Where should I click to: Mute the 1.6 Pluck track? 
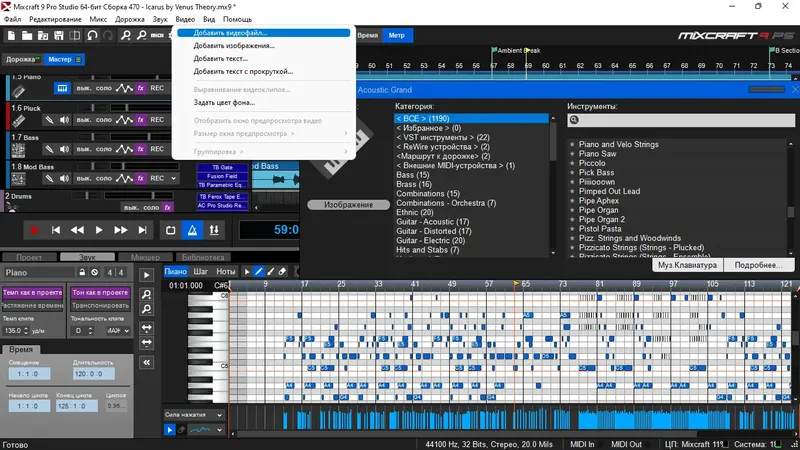(84, 120)
